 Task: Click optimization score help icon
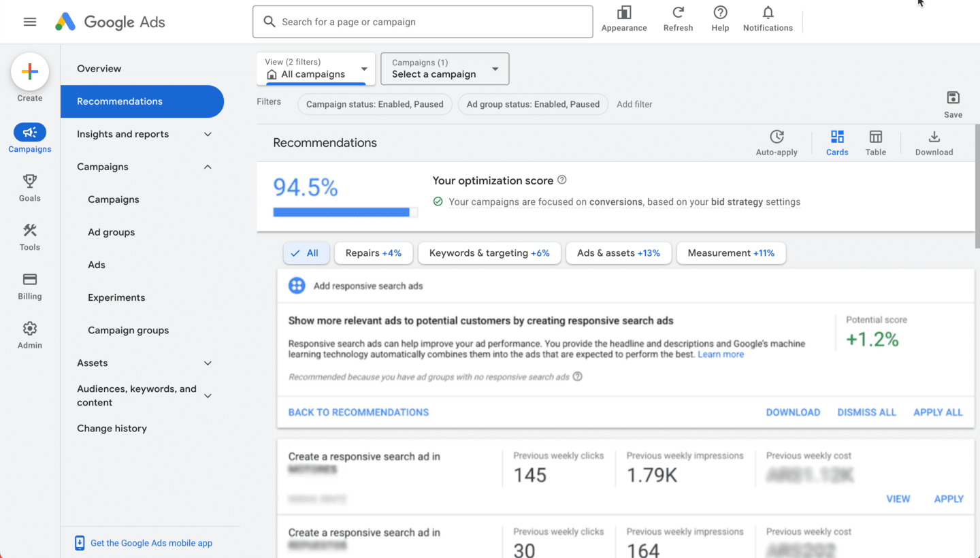(x=562, y=180)
